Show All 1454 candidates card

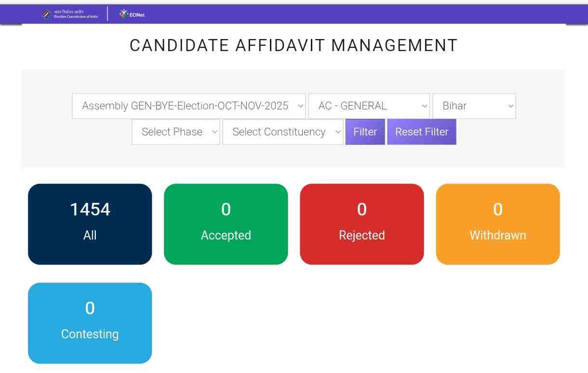pos(90,224)
